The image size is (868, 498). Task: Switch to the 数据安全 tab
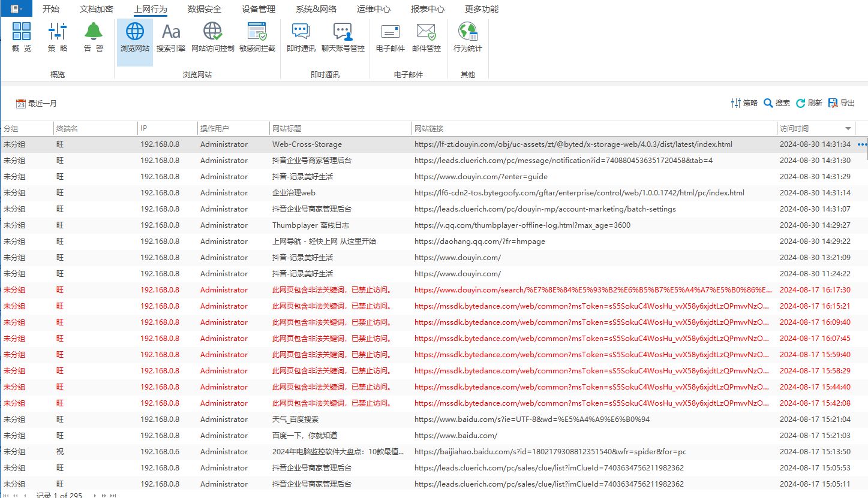click(205, 9)
